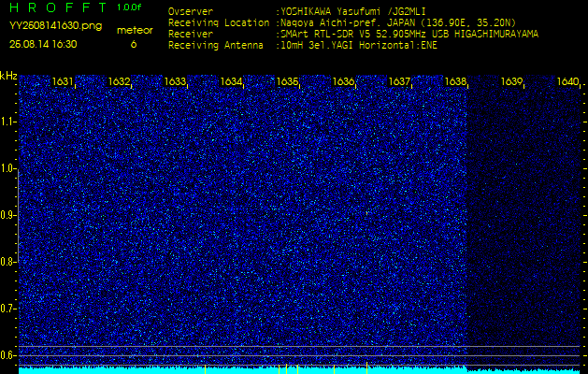Click the timestamp 25.08.14 16:30
Screen dimensions: 588x374
tap(43, 44)
